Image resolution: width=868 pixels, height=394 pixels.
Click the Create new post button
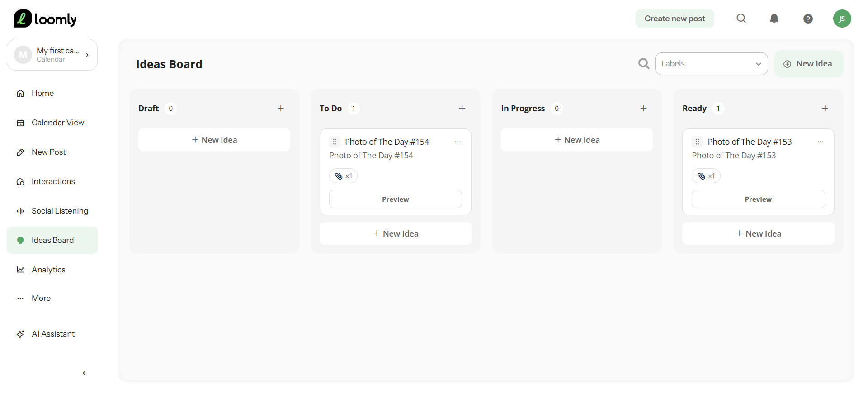(675, 19)
